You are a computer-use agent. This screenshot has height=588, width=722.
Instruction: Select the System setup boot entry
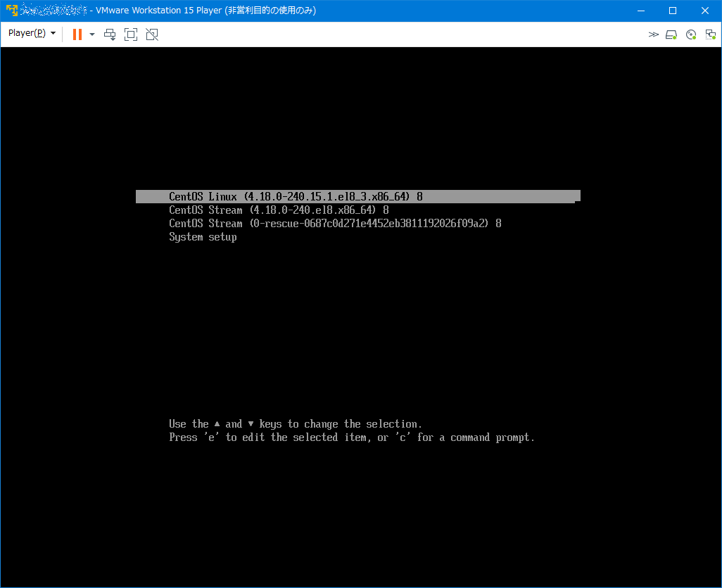[203, 237]
